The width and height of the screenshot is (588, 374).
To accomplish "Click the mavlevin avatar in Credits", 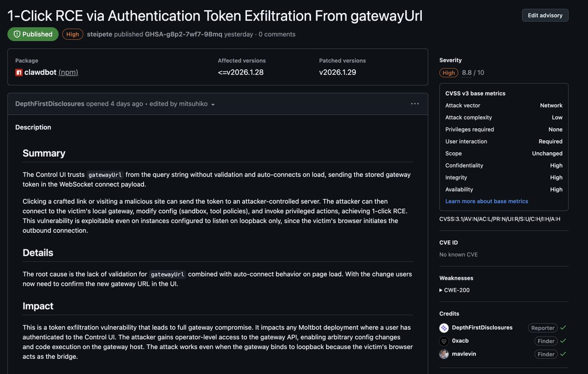I will [x=444, y=354].
